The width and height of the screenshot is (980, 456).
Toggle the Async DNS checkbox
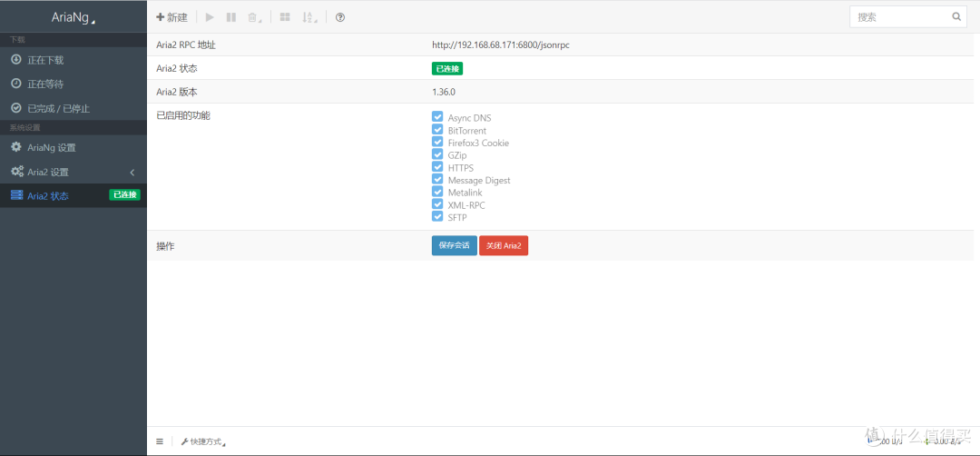tap(437, 117)
